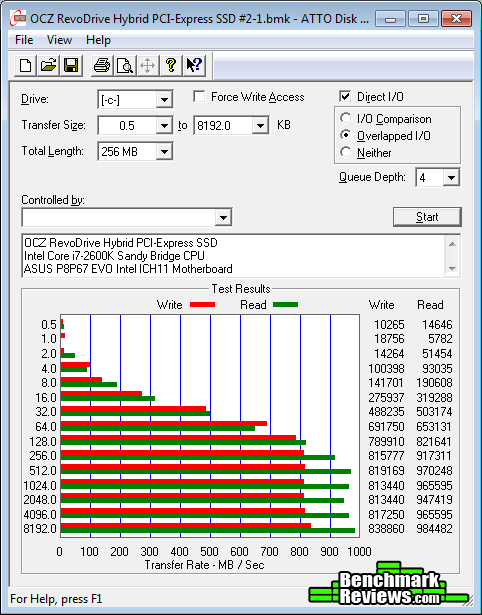
Task: Expand Transfer Size maximum dropdown 8192.0
Action: [260, 126]
